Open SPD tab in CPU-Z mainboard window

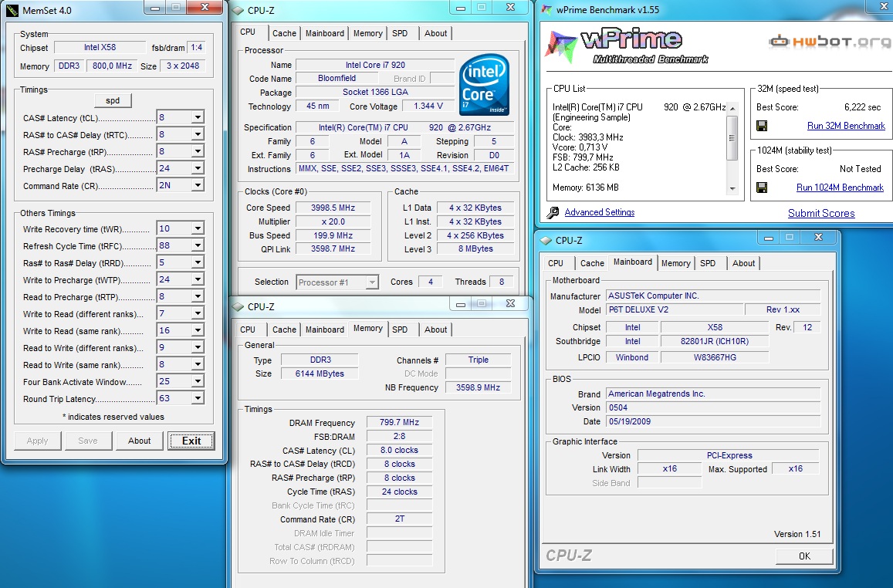tap(708, 264)
